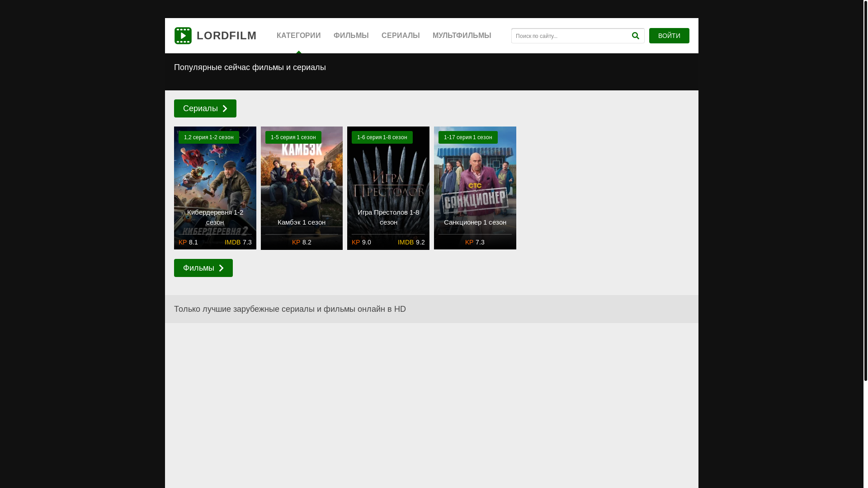
Task: Click the Только лучшие зарубежные сериалы heading
Action: 290,309
